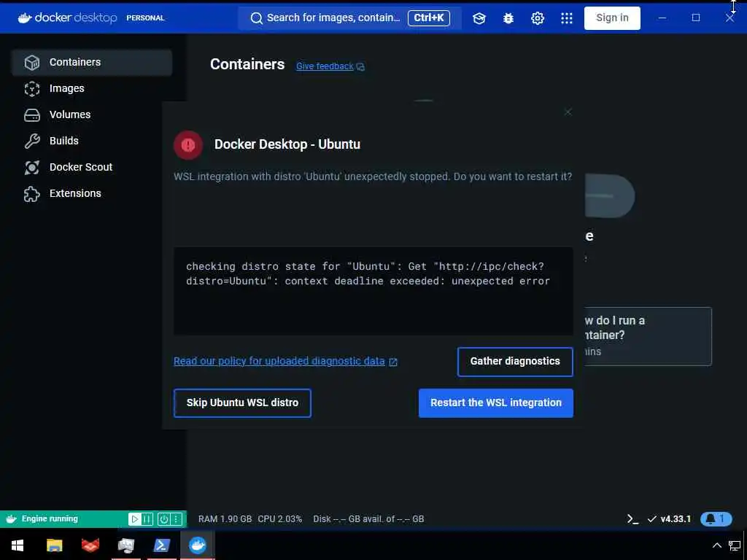
Task: Click the taskbar icon beside PowerShell
Action: click(x=125, y=545)
